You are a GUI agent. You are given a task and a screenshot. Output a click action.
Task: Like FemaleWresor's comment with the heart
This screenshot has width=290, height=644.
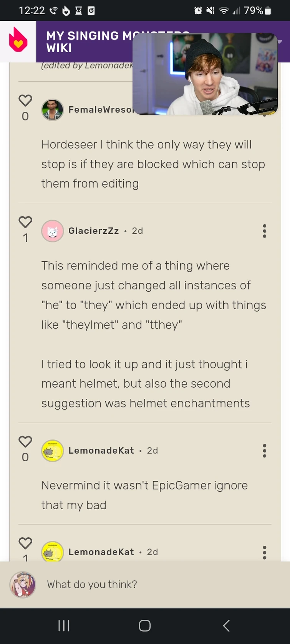[x=25, y=101]
